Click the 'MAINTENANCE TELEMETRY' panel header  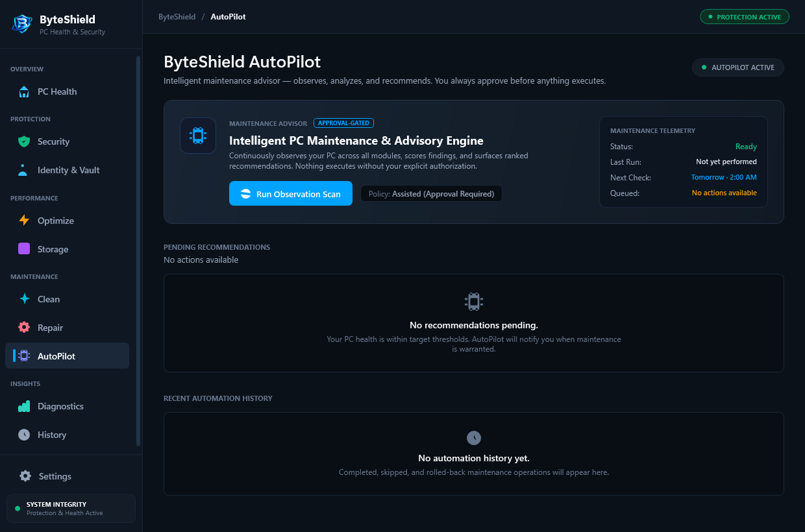[x=652, y=131]
